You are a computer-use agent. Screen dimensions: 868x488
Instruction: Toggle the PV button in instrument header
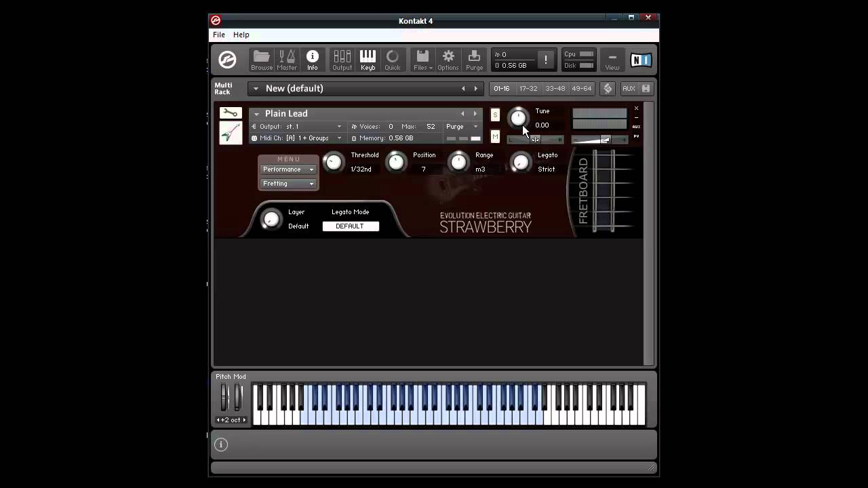click(x=636, y=136)
